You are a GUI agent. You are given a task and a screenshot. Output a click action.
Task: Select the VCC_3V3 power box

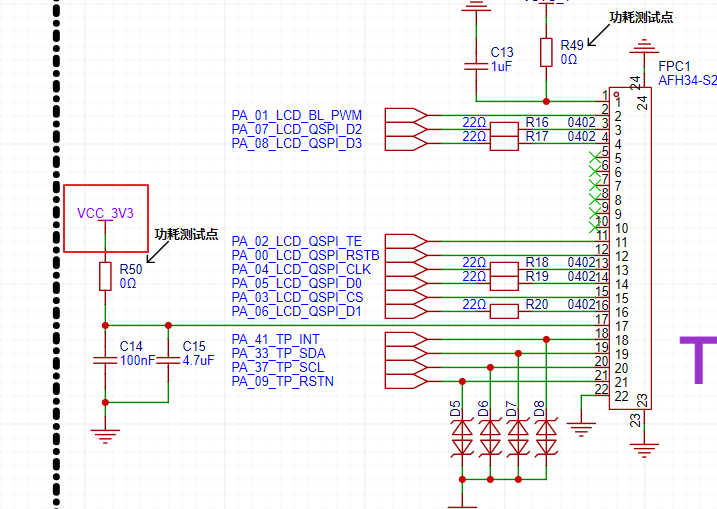tap(105, 218)
